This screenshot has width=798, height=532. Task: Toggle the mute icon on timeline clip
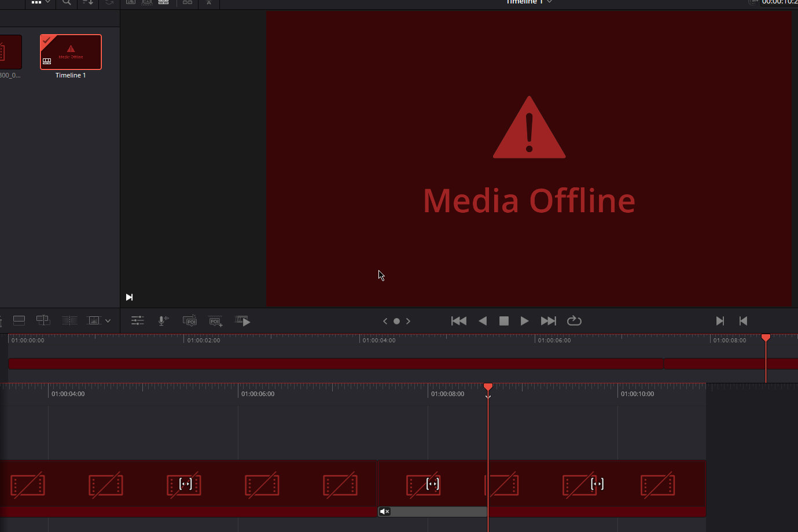click(x=385, y=512)
